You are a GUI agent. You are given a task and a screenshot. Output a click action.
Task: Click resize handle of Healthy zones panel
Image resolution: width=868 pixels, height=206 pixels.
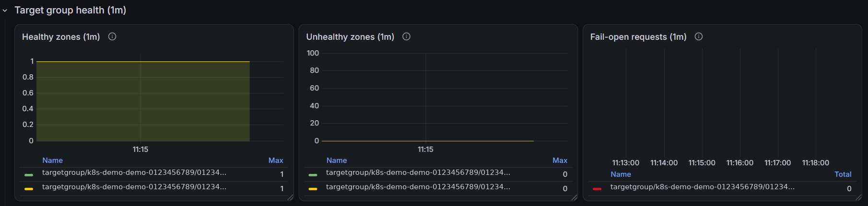coord(290,197)
